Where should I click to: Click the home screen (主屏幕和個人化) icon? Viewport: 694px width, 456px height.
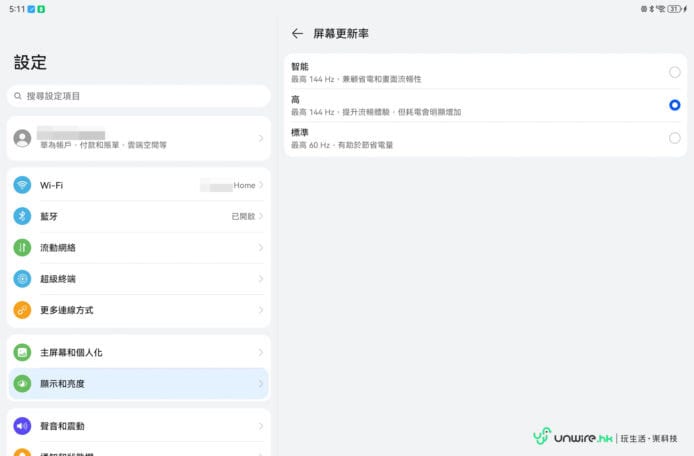(x=22, y=353)
